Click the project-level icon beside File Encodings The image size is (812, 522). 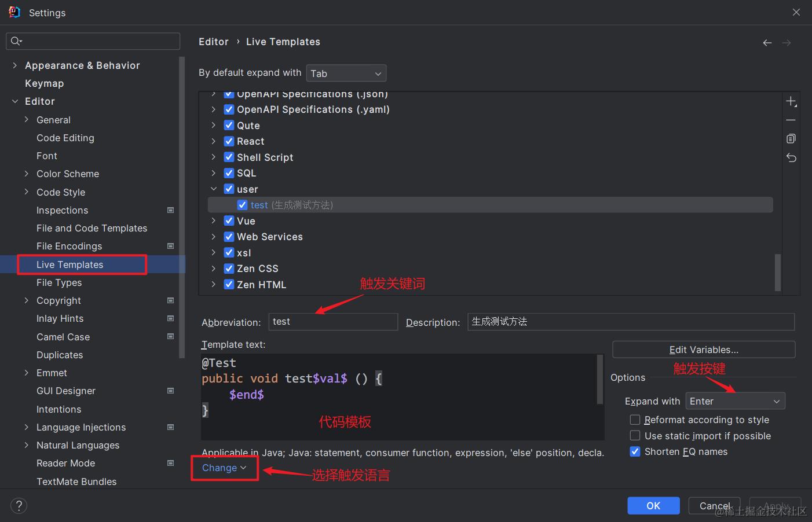pos(171,246)
